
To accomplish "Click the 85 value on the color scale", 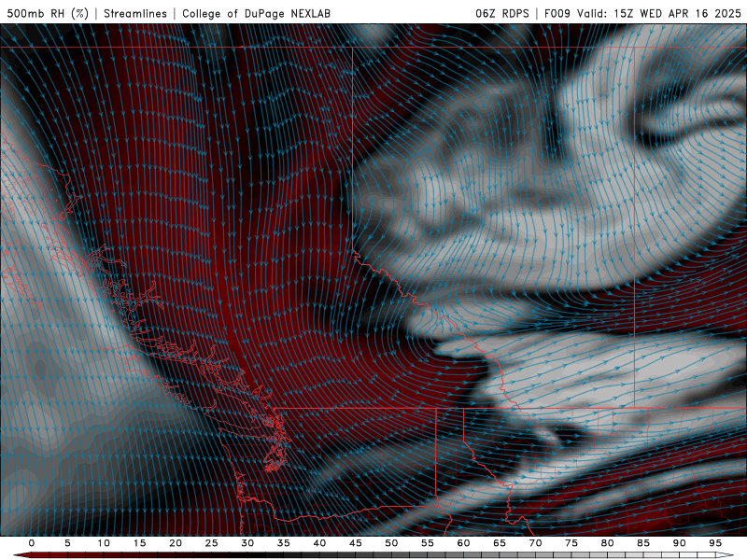I will pyautogui.click(x=643, y=543).
